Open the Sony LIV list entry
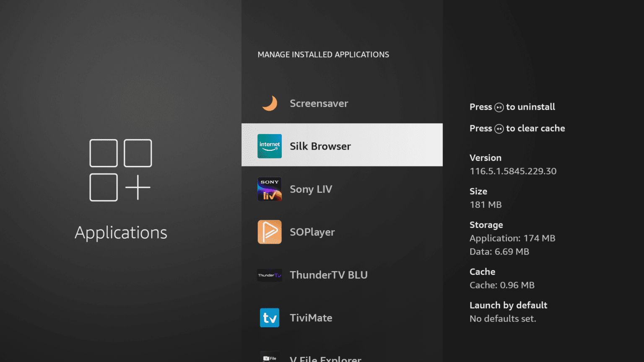This screenshot has height=362, width=644. pyautogui.click(x=342, y=189)
